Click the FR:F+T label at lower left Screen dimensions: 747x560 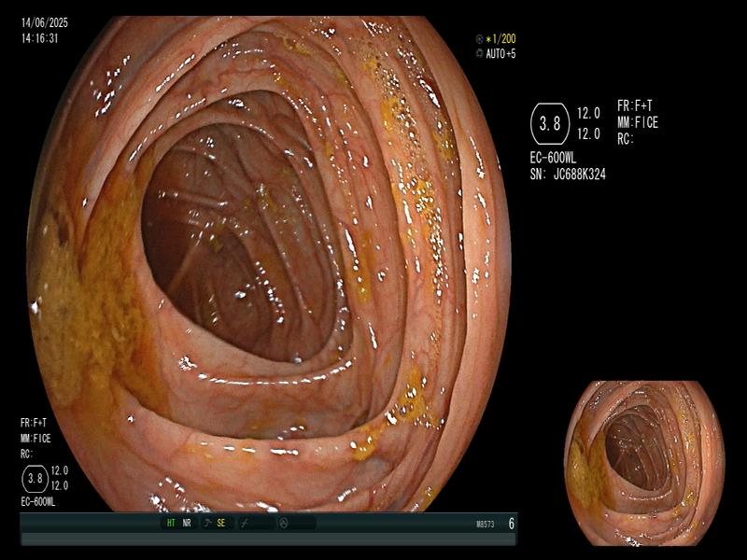point(34,423)
